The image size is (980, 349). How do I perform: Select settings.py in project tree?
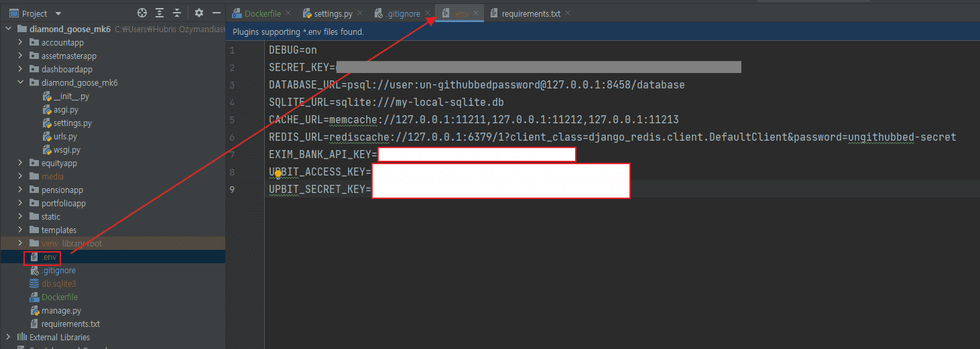pyautogui.click(x=72, y=123)
